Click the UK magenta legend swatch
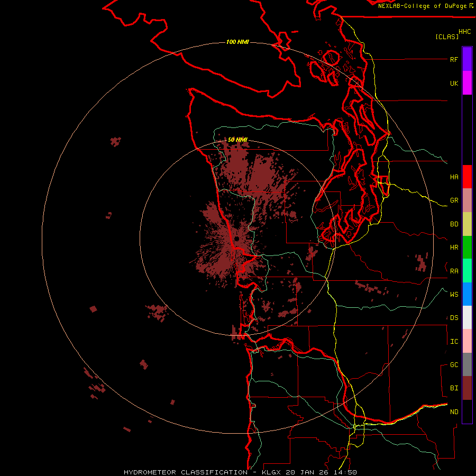 pyautogui.click(x=467, y=83)
